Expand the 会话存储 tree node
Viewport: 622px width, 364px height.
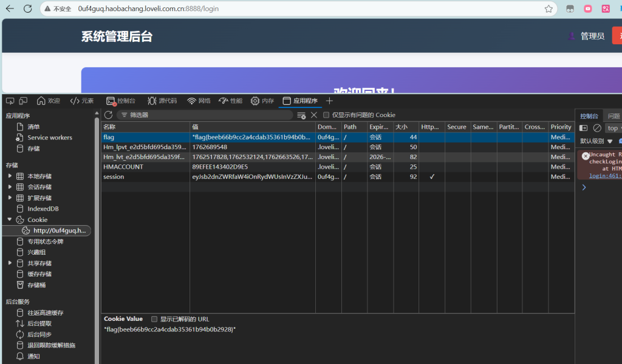point(10,187)
